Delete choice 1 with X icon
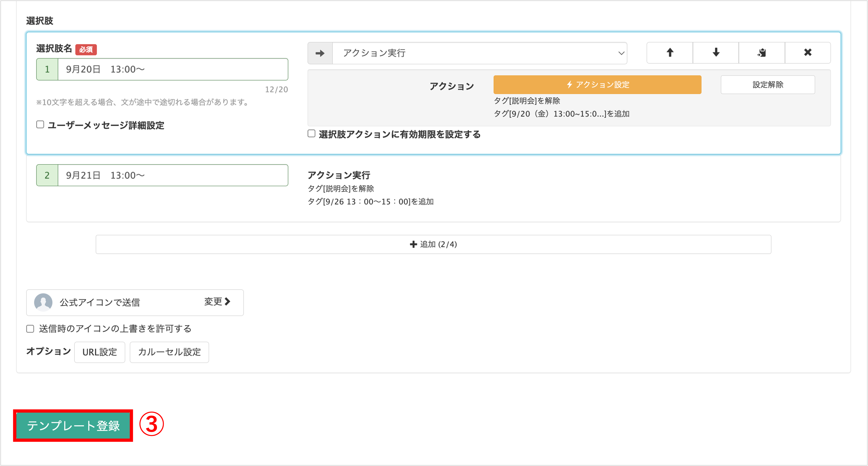Screen dimensions: 868x466 tap(808, 53)
